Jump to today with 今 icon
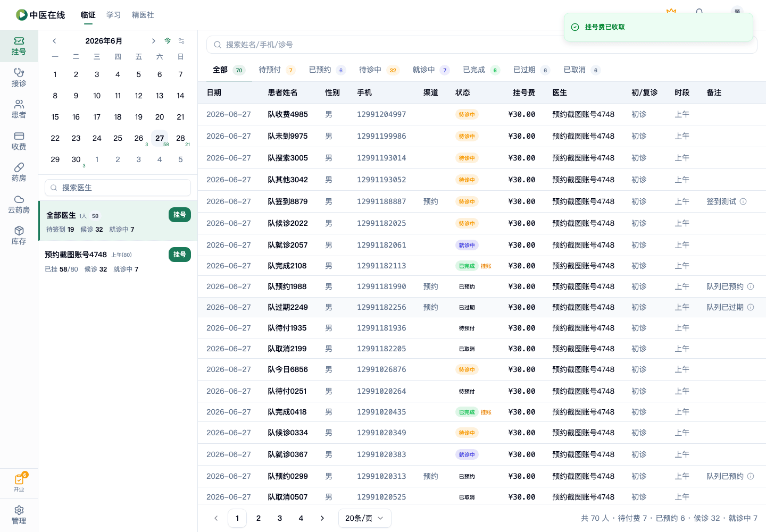Viewport: 766px width, 532px height. 168,41
